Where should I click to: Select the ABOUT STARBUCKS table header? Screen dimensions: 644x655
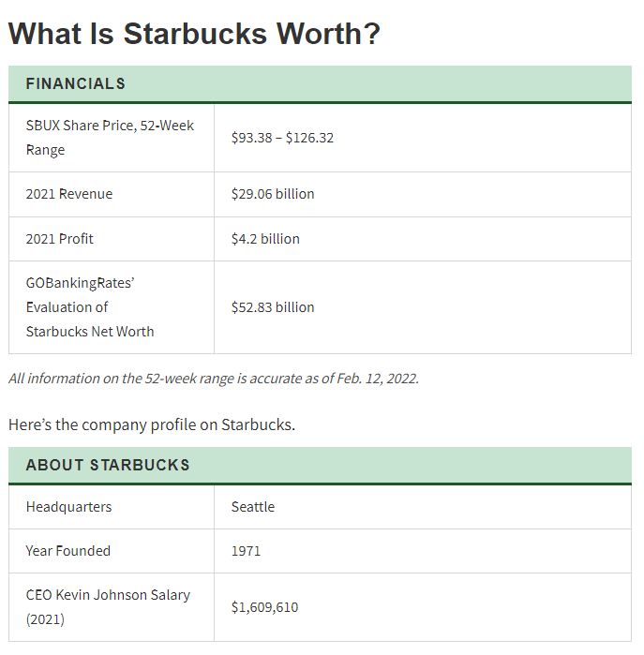click(x=108, y=465)
